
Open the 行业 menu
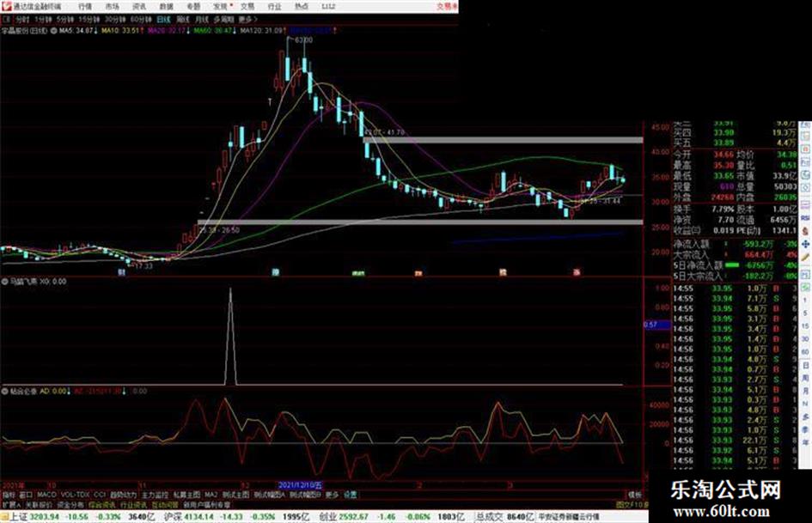(274, 6)
